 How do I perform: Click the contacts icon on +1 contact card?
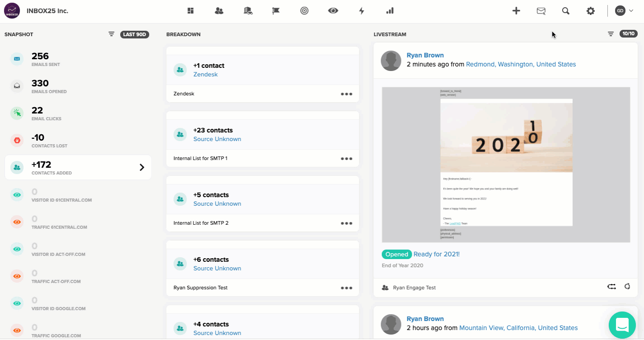(x=180, y=70)
